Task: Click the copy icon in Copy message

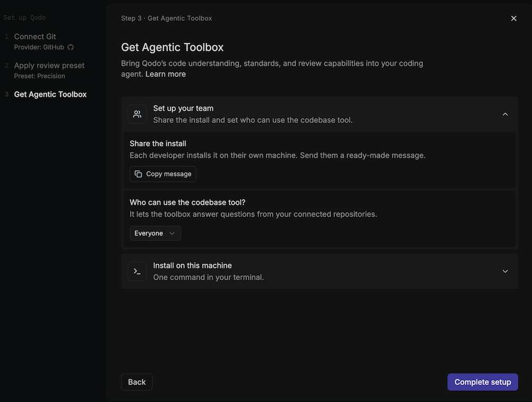Action: point(138,174)
